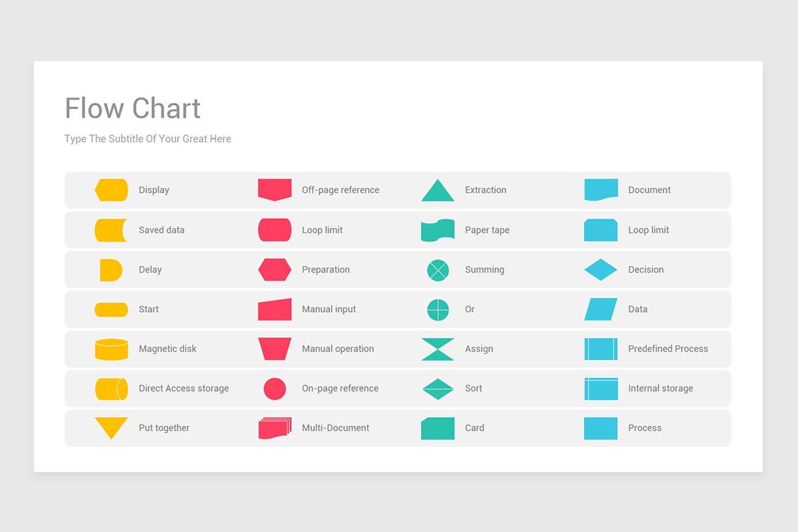Click the red Preparation hexagon icon
The image size is (798, 532).
[x=275, y=270]
